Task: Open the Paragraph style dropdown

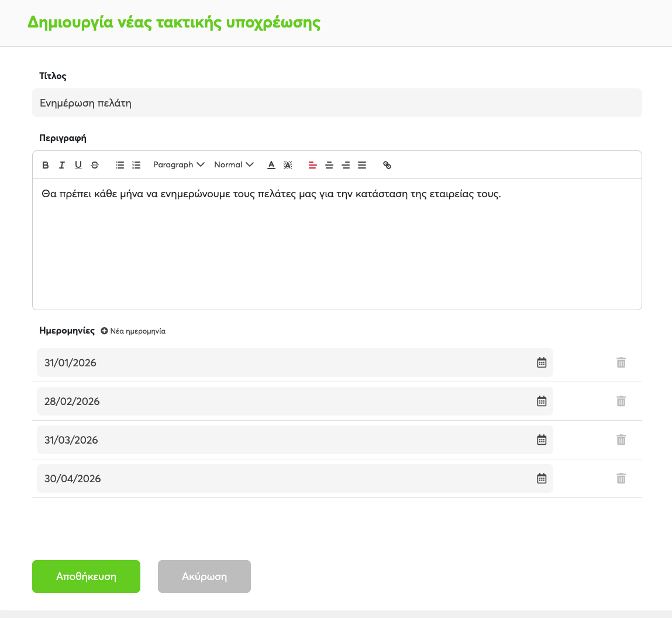Action: click(178, 165)
